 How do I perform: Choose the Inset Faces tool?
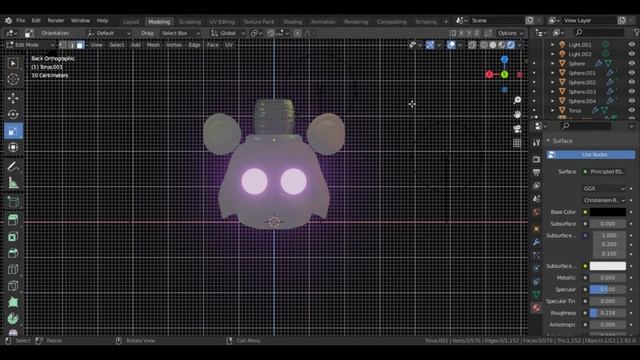click(x=13, y=237)
